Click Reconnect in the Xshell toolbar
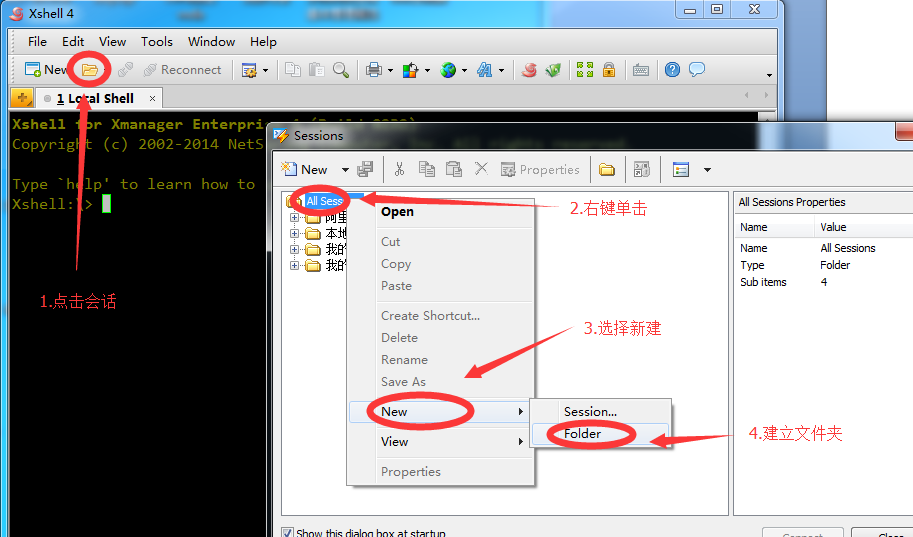This screenshot has width=913, height=537. coord(183,70)
